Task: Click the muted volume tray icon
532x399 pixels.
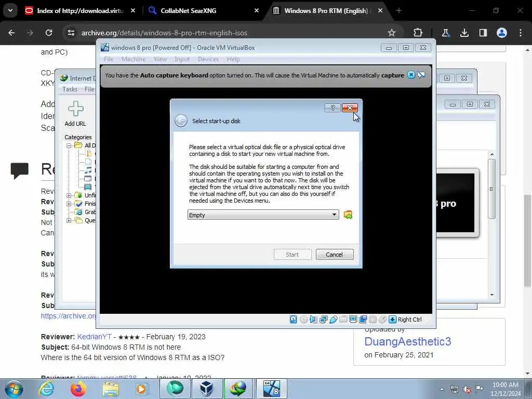Action: pos(467,390)
